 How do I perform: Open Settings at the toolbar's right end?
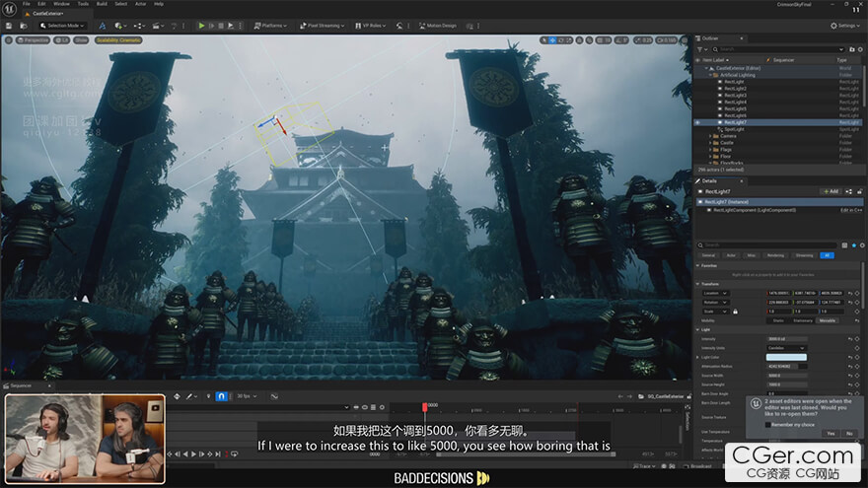pyautogui.click(x=845, y=26)
